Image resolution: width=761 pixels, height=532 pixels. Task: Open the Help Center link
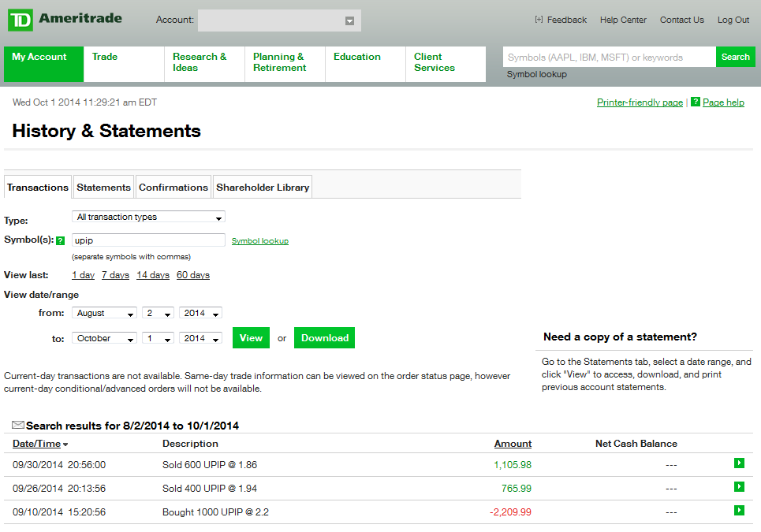[x=623, y=20]
